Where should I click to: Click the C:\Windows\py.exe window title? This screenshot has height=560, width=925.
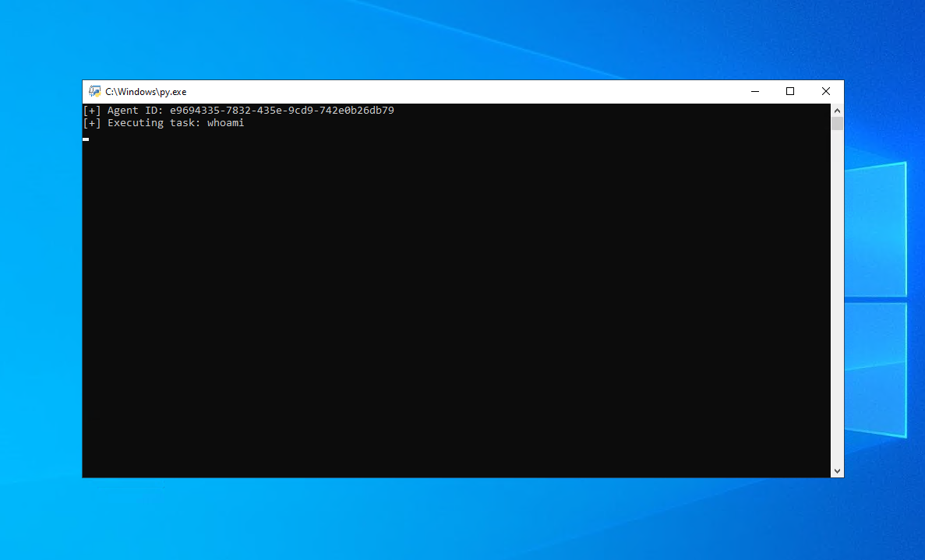point(146,92)
